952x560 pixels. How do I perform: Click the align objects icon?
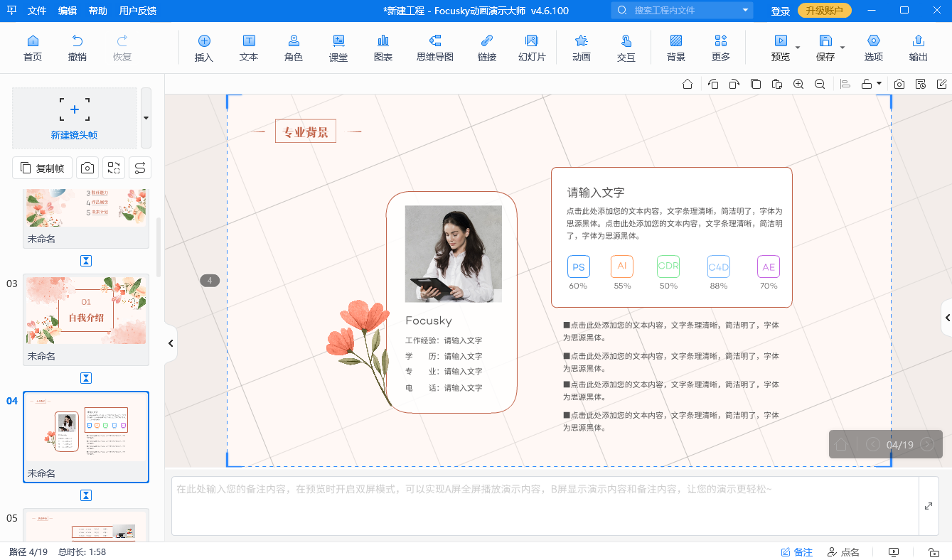845,84
